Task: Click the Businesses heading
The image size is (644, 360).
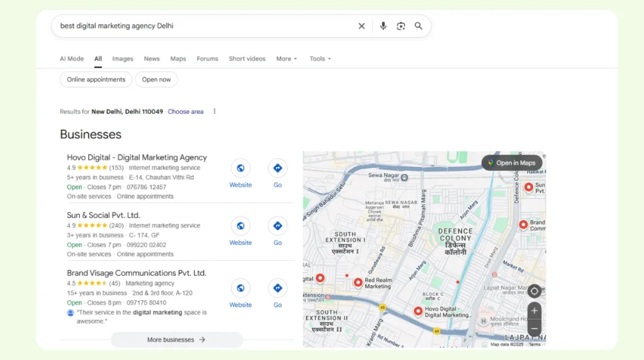Action: pos(91,134)
